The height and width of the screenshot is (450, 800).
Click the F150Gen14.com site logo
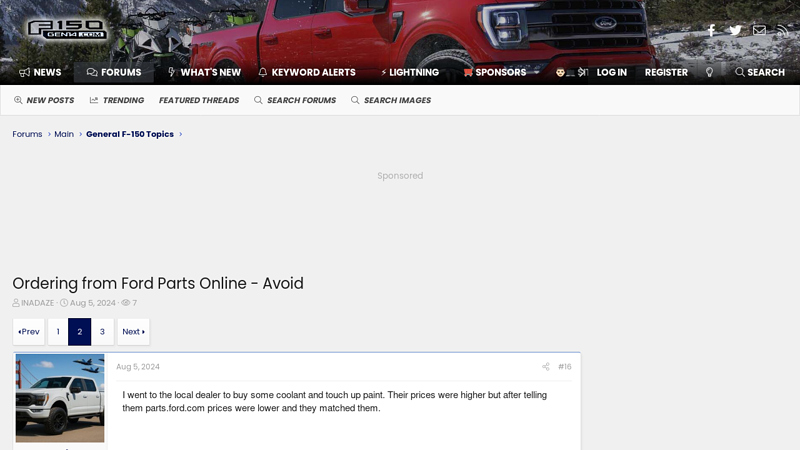click(x=67, y=30)
